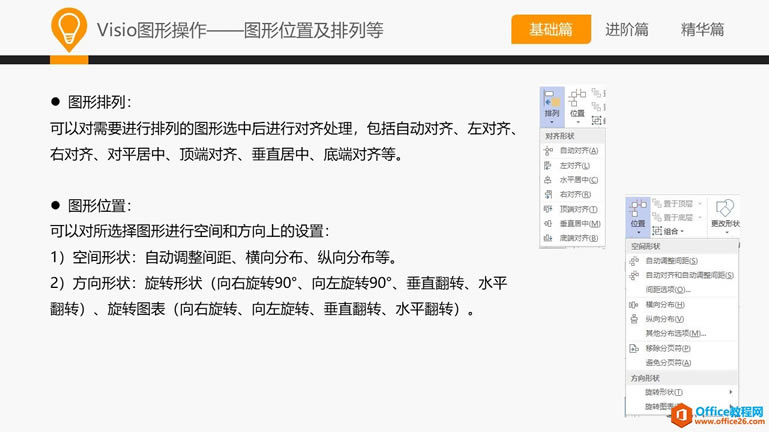
Task: Open 间距选项(O)... spacing options
Action: [682, 290]
